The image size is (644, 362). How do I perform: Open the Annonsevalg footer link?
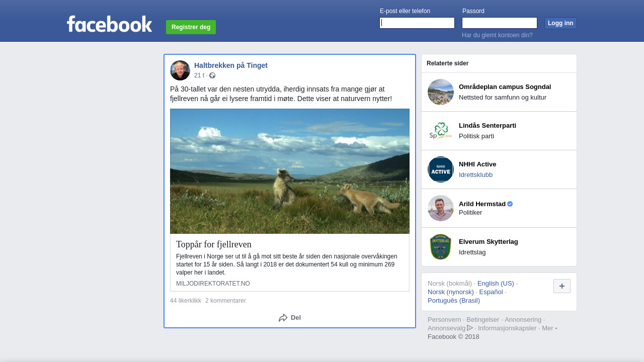tap(446, 328)
